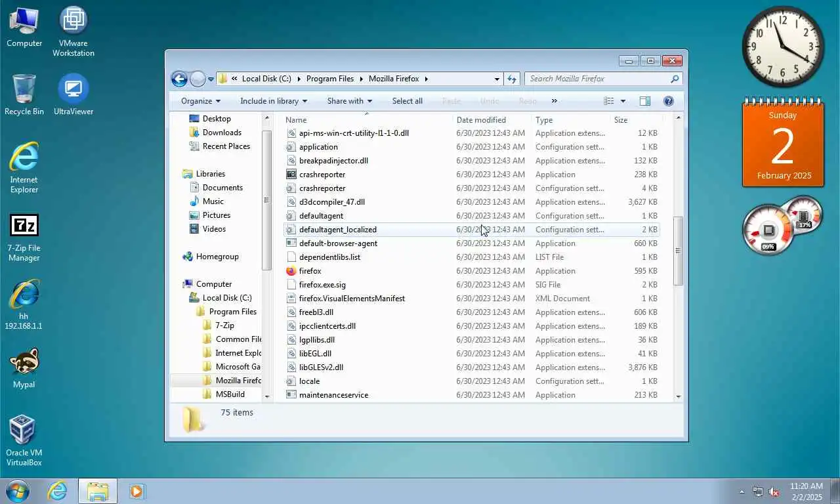Select d3dcompiler_47.dll file
Image resolution: width=840 pixels, height=504 pixels.
(x=471, y=202)
